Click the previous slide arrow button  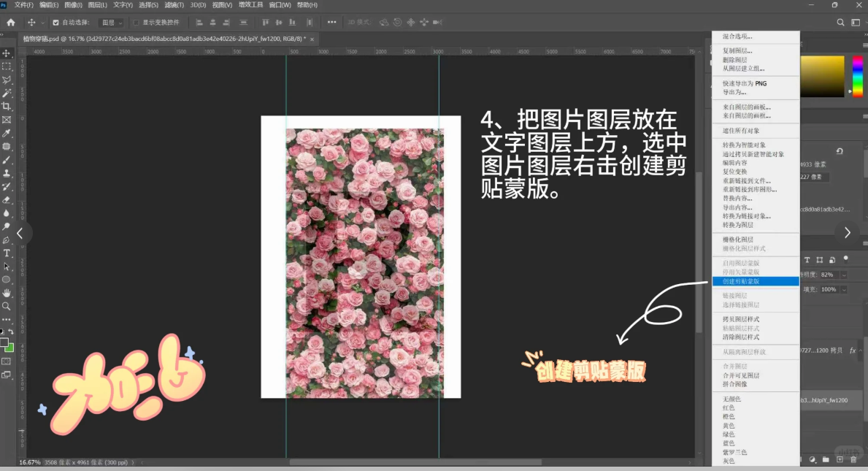(x=20, y=233)
